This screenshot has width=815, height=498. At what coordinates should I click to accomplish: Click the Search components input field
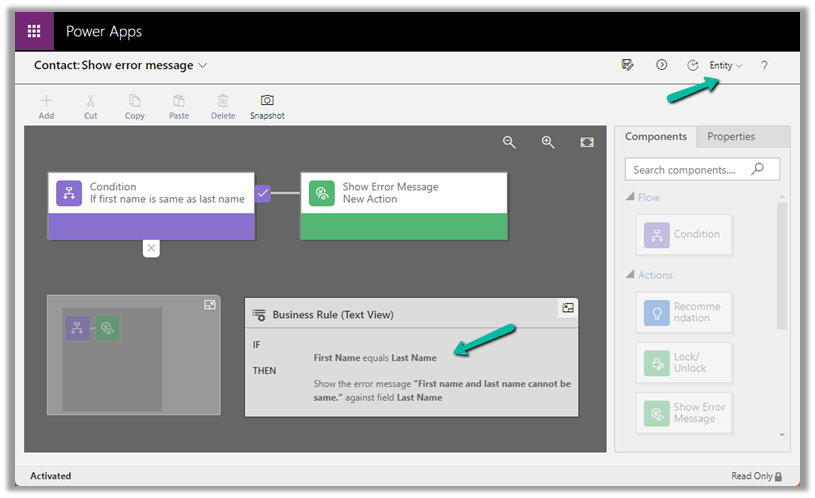[x=690, y=170]
